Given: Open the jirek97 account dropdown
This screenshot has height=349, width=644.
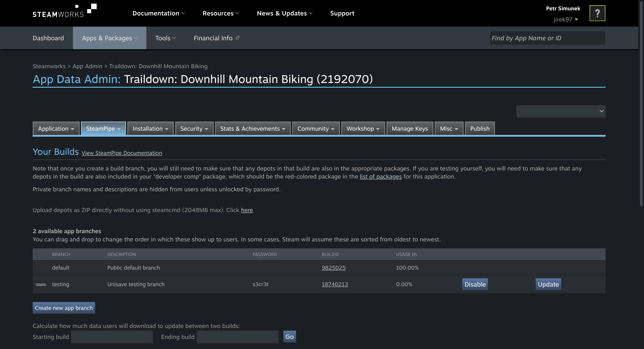Looking at the screenshot, I should [x=566, y=19].
